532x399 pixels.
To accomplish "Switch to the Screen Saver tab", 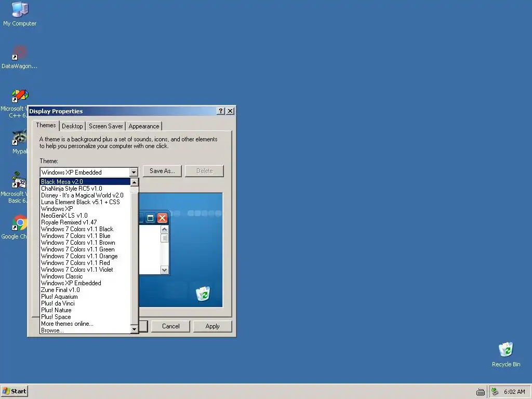I will 105,126.
